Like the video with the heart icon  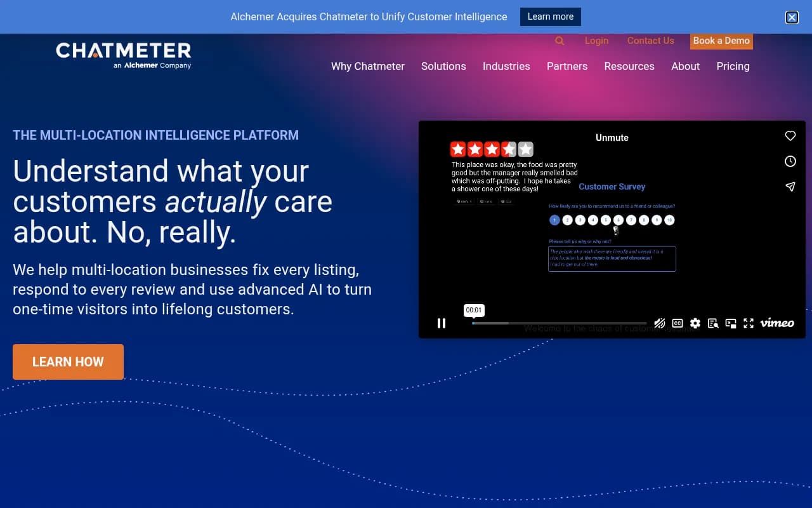coord(790,136)
